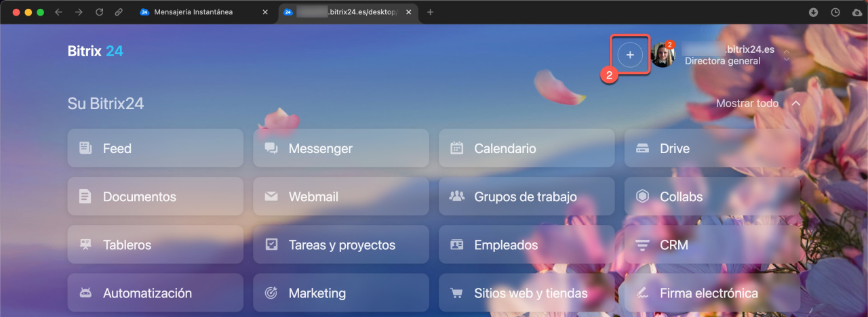Screen dimensions: 868x317
Task: Click the Su Bitrix24 heading
Action: pos(106,104)
